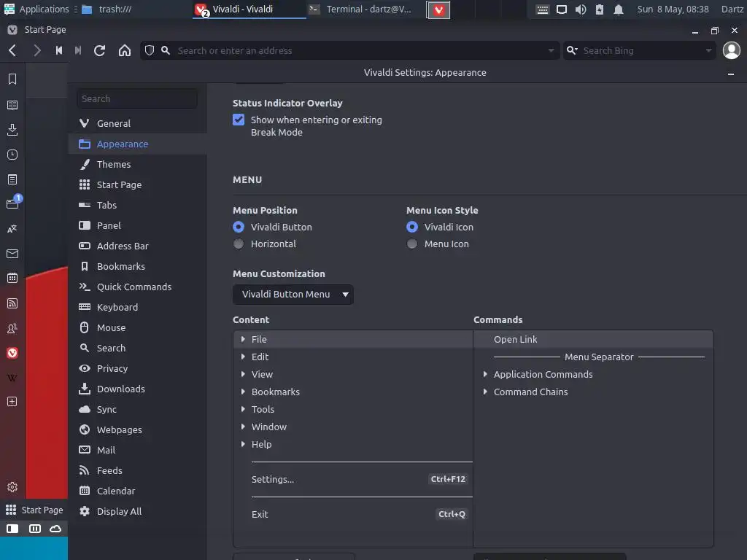Go to General settings
This screenshot has width=747, height=560.
137,123
